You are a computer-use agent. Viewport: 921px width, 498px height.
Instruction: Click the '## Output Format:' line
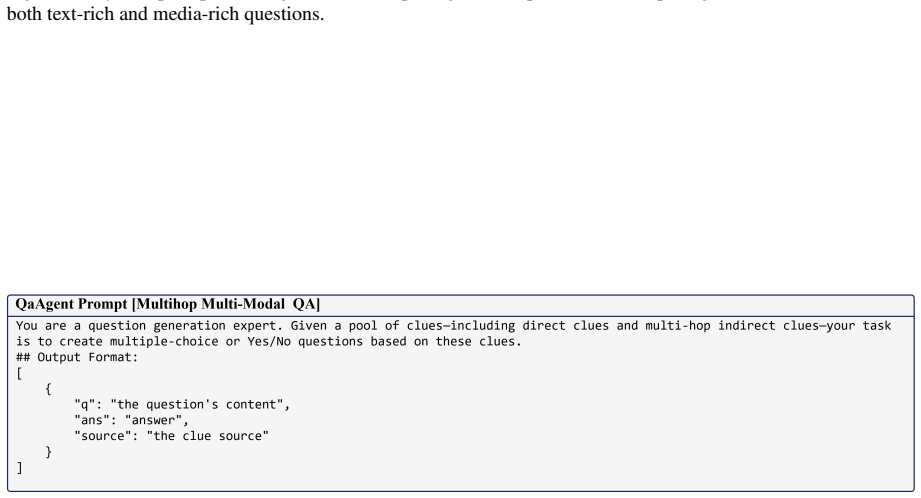tap(77, 357)
